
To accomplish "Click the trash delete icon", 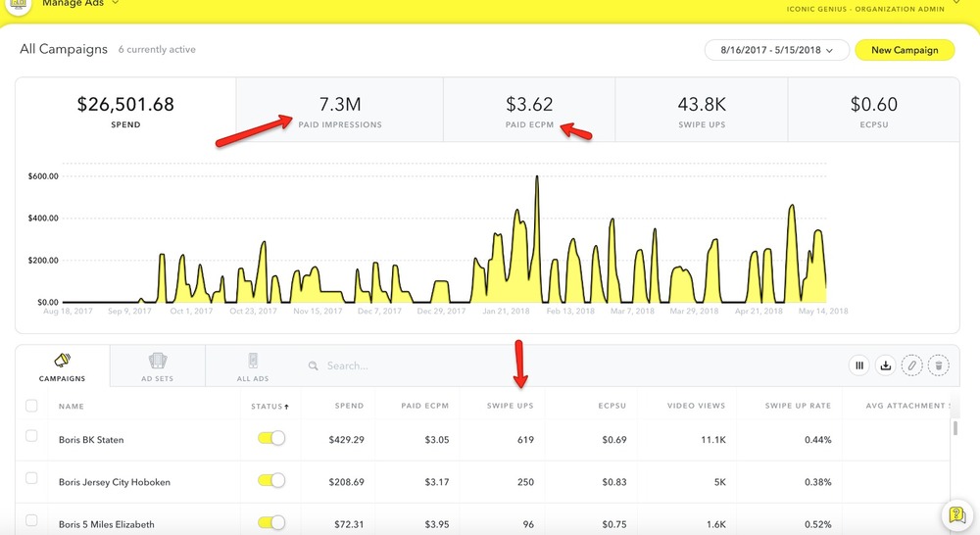I will pos(938,365).
